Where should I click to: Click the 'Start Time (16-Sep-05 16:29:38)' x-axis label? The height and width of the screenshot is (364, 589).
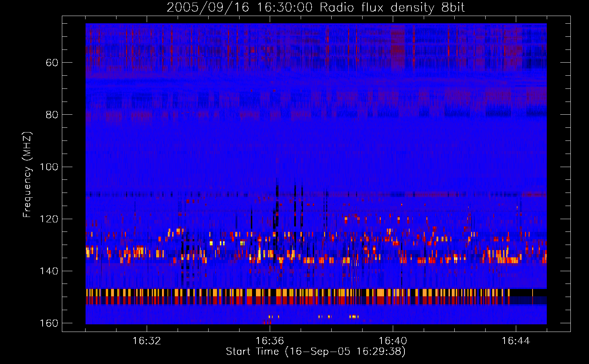pyautogui.click(x=316, y=352)
